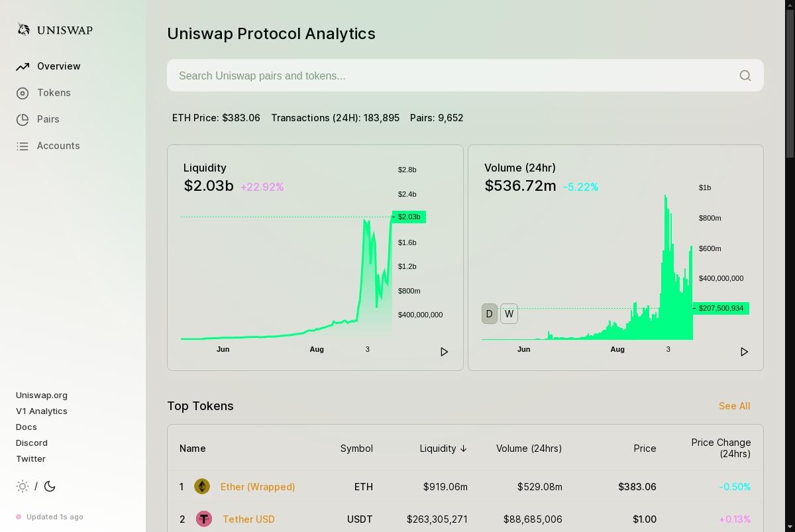This screenshot has height=532, width=795.
Task: Click the Tether USD token logo
Action: point(204,519)
